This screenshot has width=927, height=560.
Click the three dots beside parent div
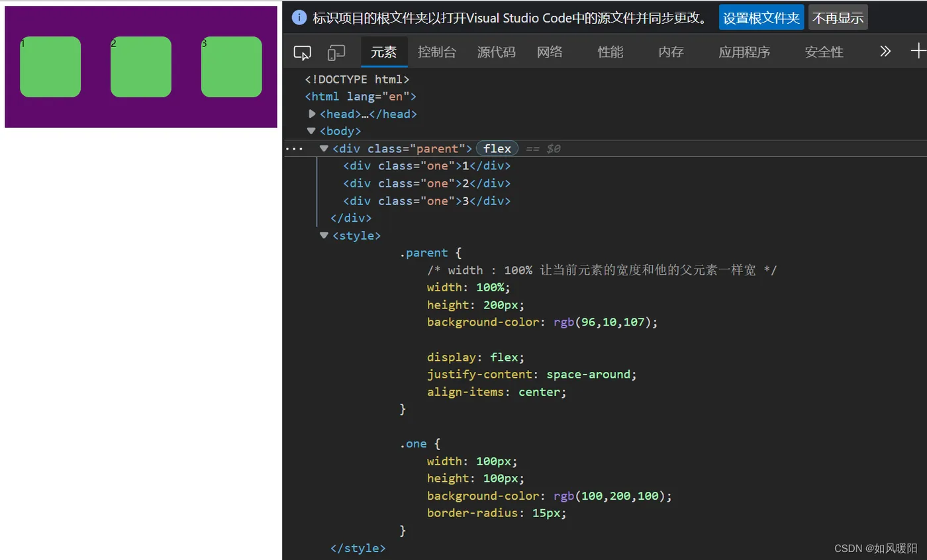pyautogui.click(x=293, y=149)
